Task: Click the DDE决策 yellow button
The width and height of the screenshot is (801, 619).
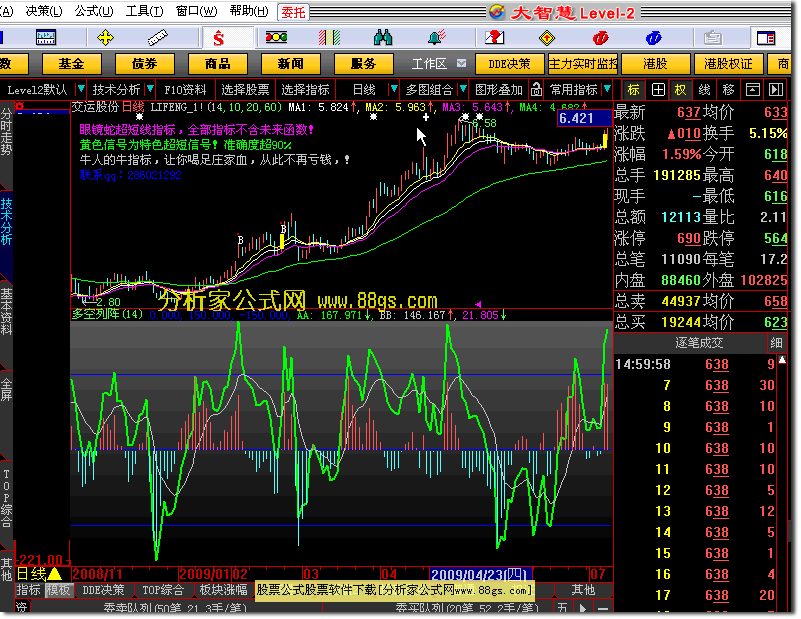Action: tap(509, 64)
